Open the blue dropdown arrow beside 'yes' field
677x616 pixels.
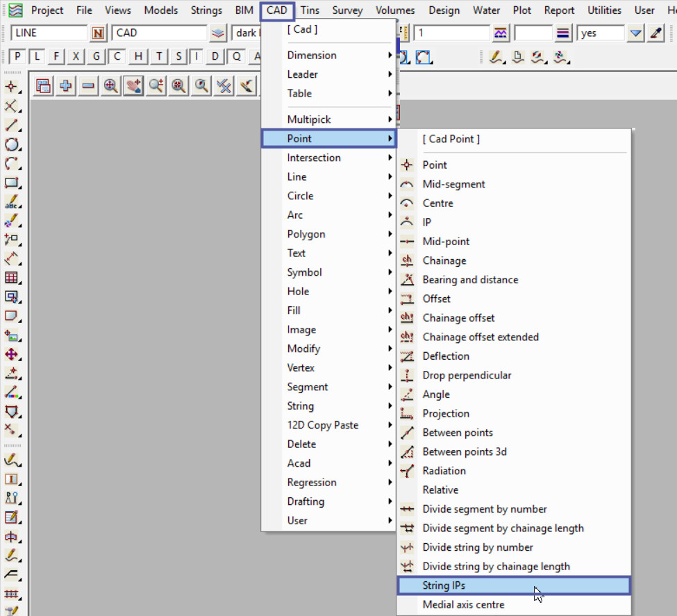[x=635, y=33]
